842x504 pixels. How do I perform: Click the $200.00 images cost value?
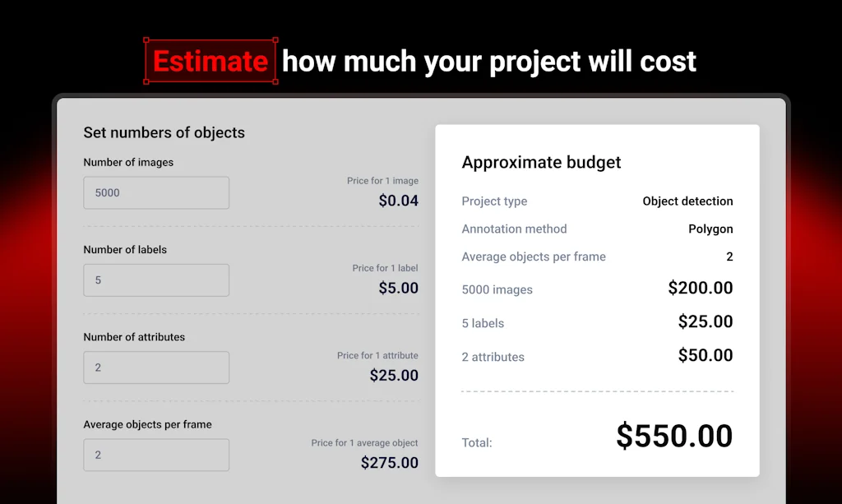point(700,288)
